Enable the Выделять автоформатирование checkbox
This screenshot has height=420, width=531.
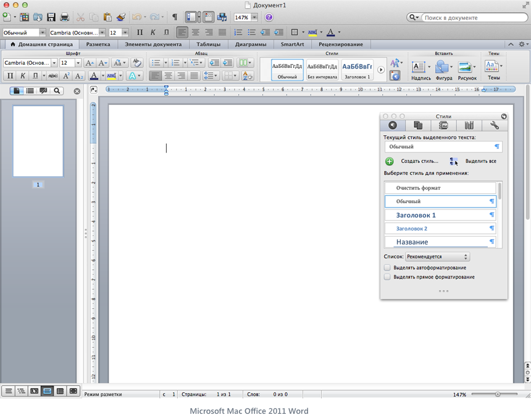(x=388, y=267)
